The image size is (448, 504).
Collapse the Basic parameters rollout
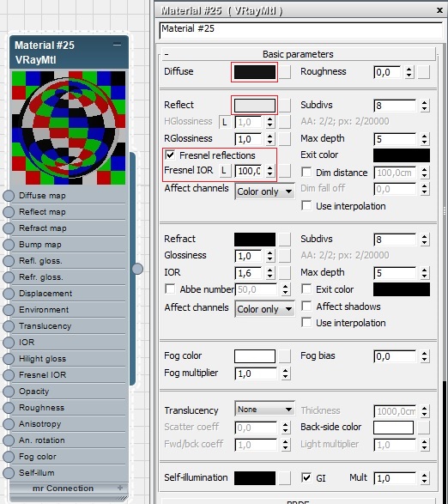coord(166,54)
